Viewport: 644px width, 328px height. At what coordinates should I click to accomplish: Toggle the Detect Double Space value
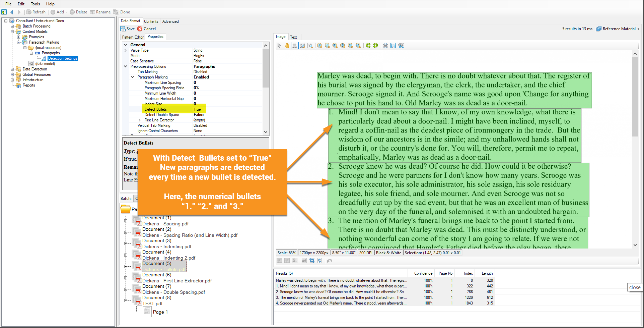pos(199,115)
